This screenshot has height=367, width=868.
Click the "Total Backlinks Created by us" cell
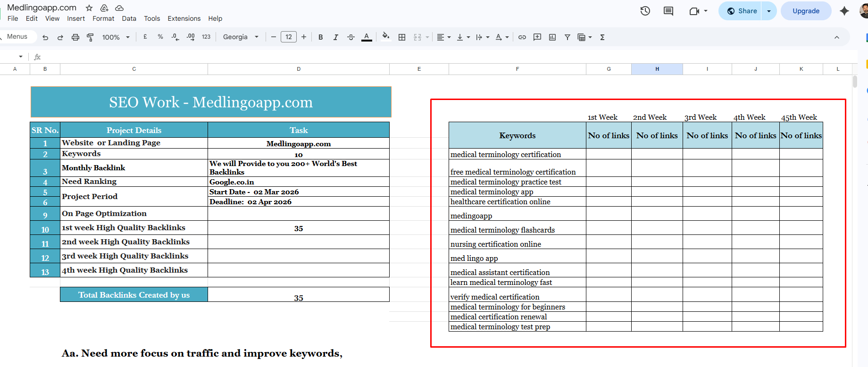pos(134,295)
